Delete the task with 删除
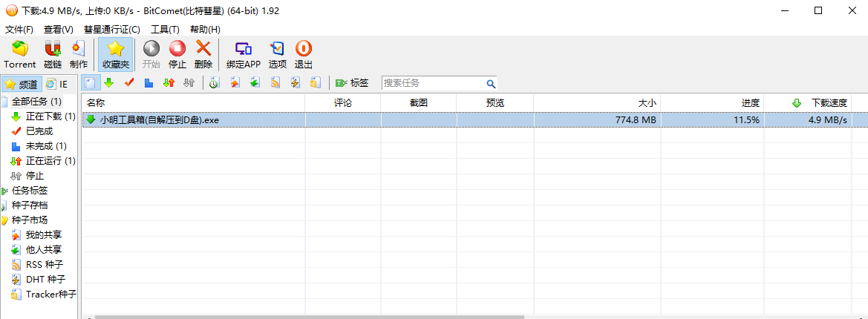This screenshot has height=319, width=868. pos(203,55)
